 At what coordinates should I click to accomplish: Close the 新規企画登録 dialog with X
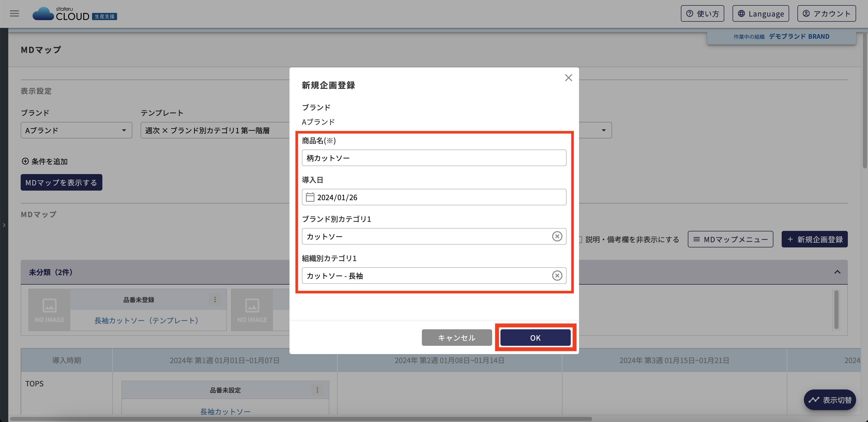tap(568, 78)
